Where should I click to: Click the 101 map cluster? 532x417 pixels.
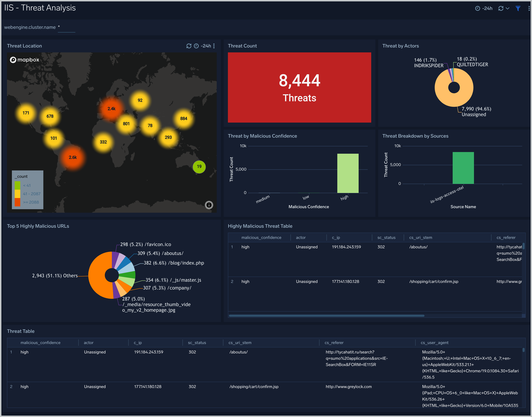[x=53, y=138]
